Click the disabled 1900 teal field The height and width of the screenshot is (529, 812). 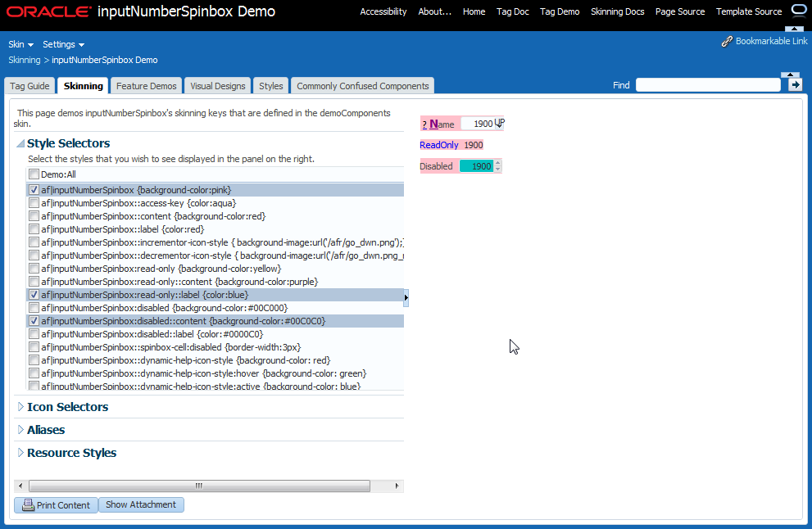click(476, 166)
